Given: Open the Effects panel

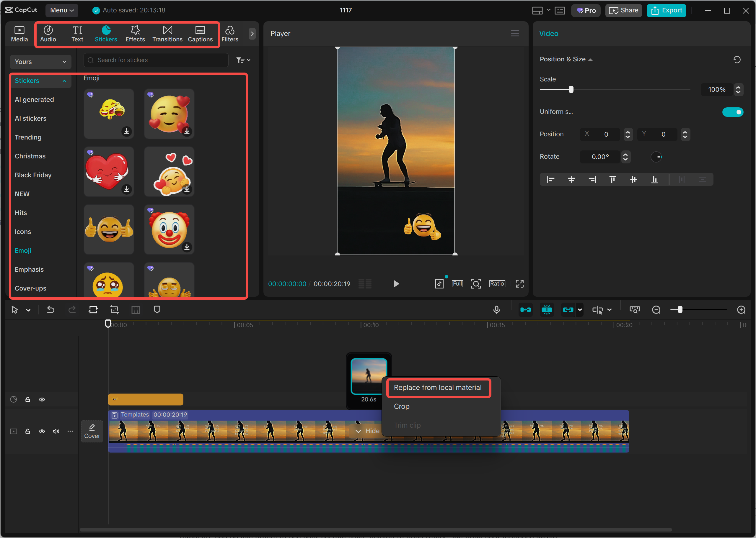Looking at the screenshot, I should click(x=135, y=33).
